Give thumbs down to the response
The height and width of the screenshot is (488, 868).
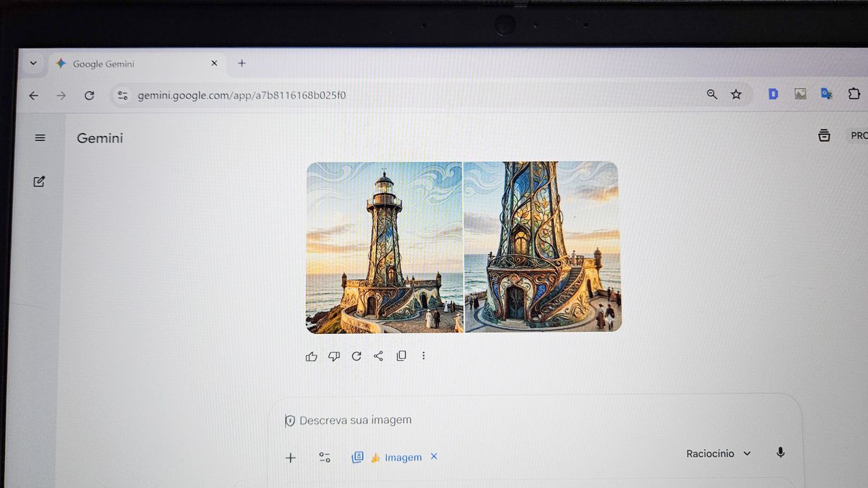tap(334, 356)
